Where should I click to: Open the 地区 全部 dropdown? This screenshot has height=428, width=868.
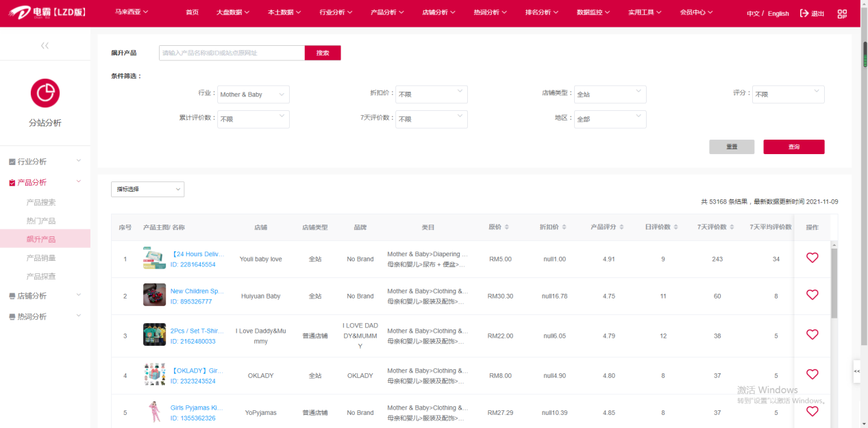click(x=610, y=118)
